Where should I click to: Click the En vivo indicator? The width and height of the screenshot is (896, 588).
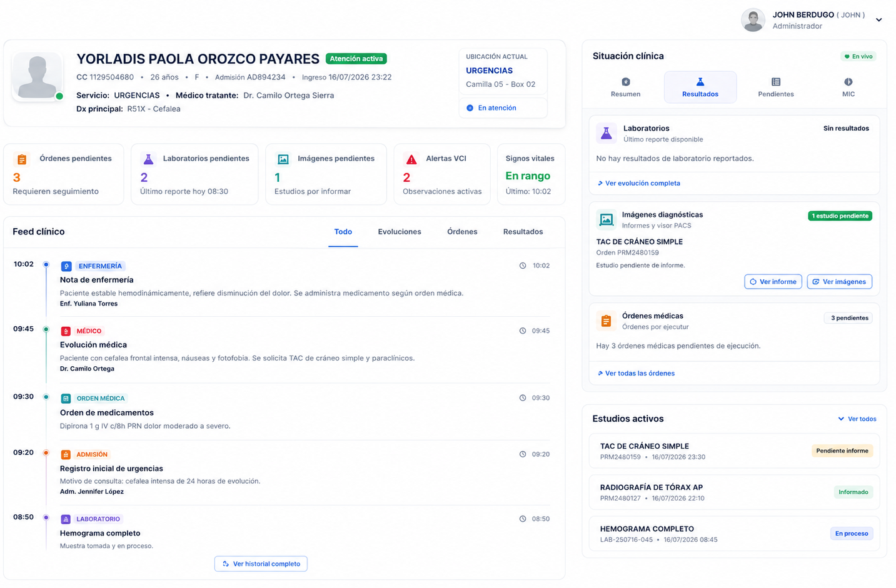858,56
